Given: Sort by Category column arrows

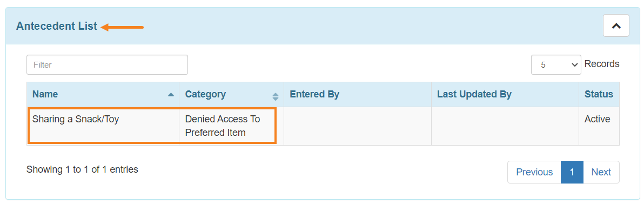Looking at the screenshot, I should [x=276, y=97].
